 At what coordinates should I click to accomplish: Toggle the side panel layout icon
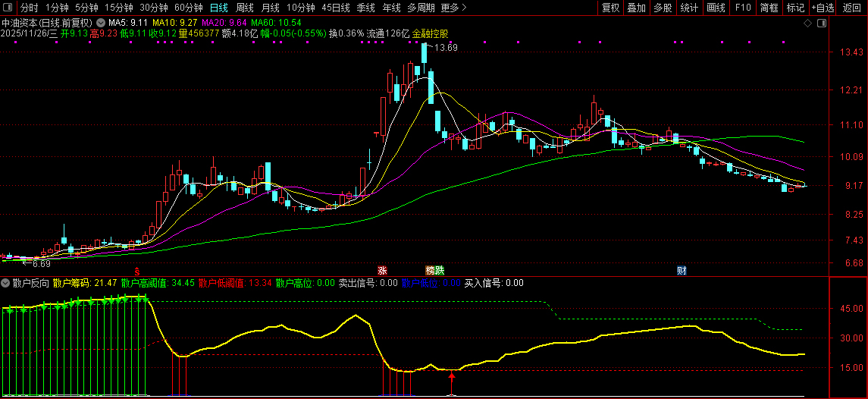(822, 23)
